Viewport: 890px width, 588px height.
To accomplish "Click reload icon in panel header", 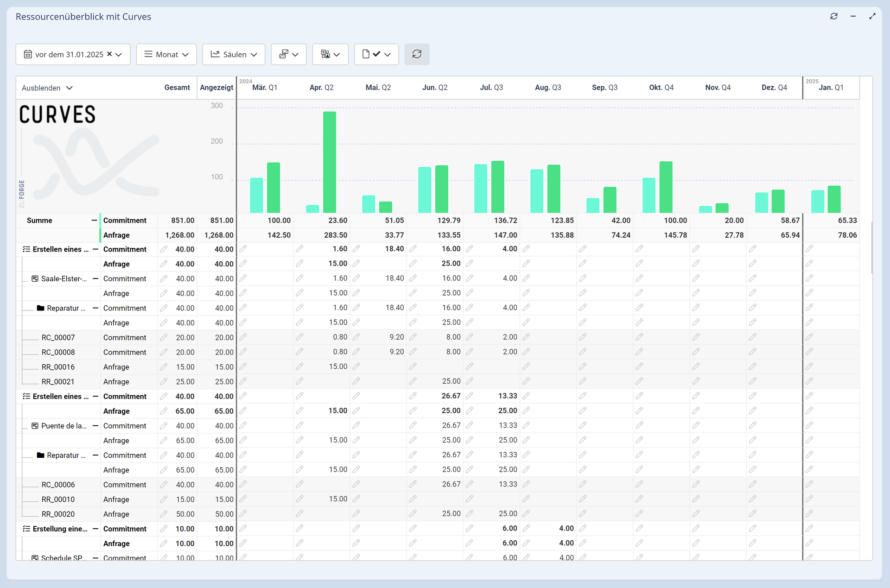I will point(834,16).
